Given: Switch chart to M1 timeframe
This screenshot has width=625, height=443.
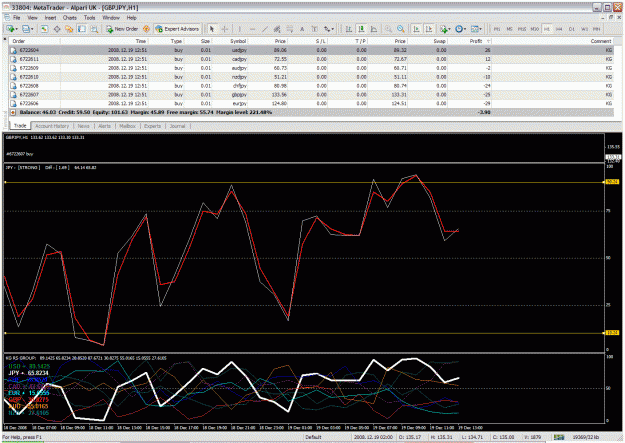Looking at the screenshot, I should 497,29.
